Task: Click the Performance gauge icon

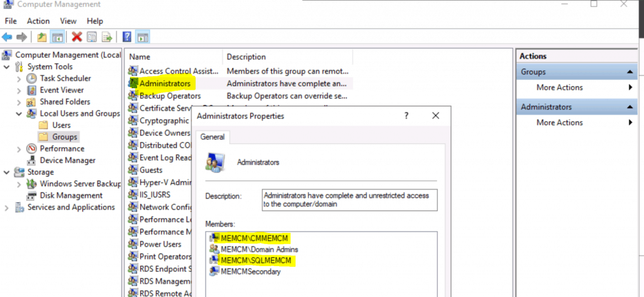Action: point(31,148)
